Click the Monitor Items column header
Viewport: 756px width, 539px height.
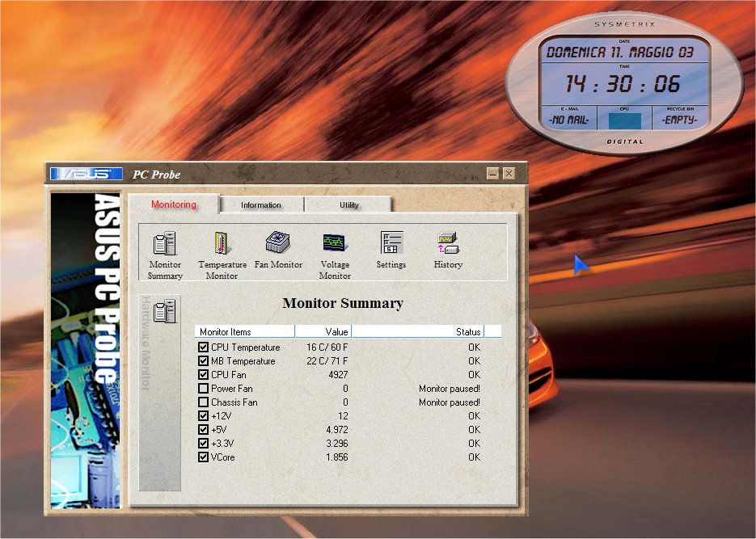click(x=244, y=331)
